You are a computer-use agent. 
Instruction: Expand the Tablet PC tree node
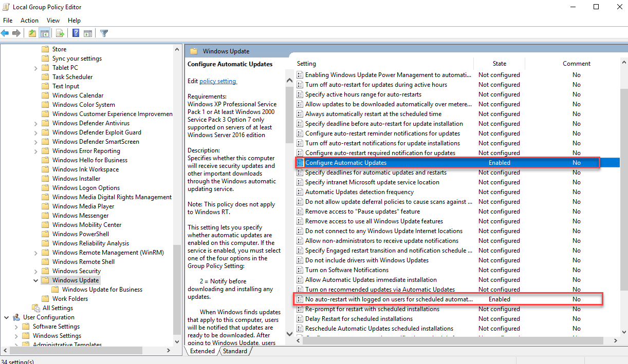[x=35, y=68]
